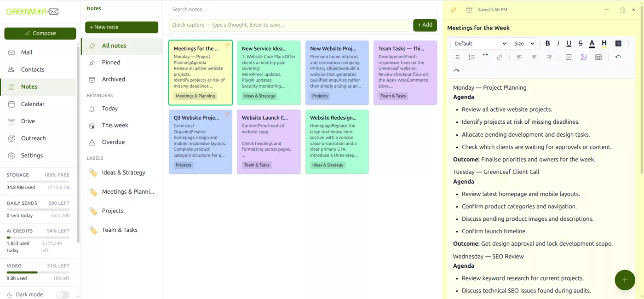Show Archived notes

[122, 79]
